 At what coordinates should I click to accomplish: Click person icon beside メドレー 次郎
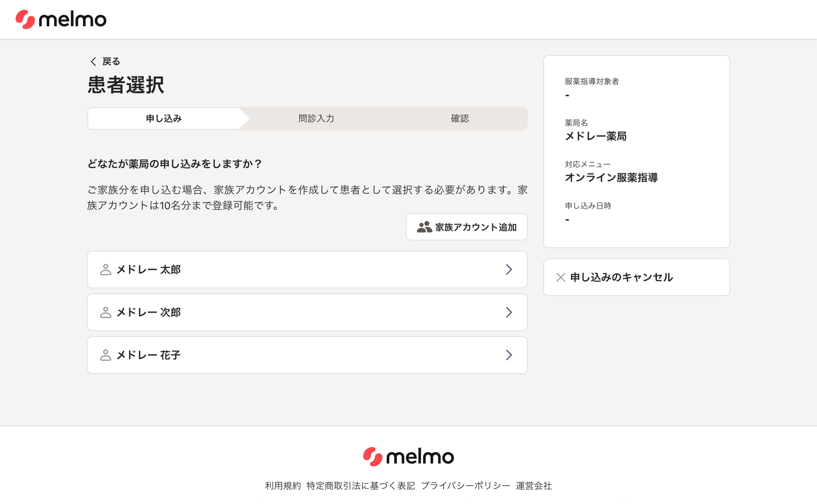[x=105, y=312]
